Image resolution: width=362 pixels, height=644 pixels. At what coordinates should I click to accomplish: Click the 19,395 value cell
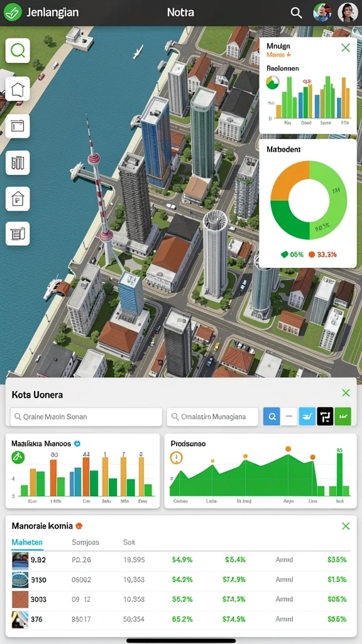(134, 560)
